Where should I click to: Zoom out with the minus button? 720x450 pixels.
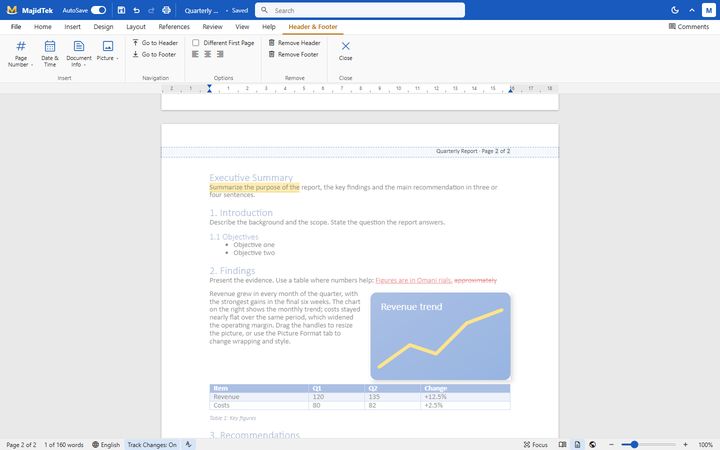click(x=611, y=444)
